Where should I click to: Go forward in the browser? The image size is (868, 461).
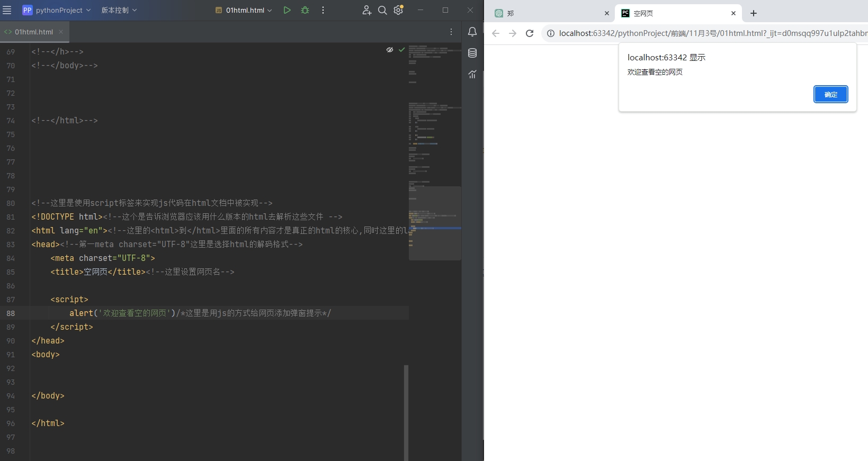[x=513, y=33]
